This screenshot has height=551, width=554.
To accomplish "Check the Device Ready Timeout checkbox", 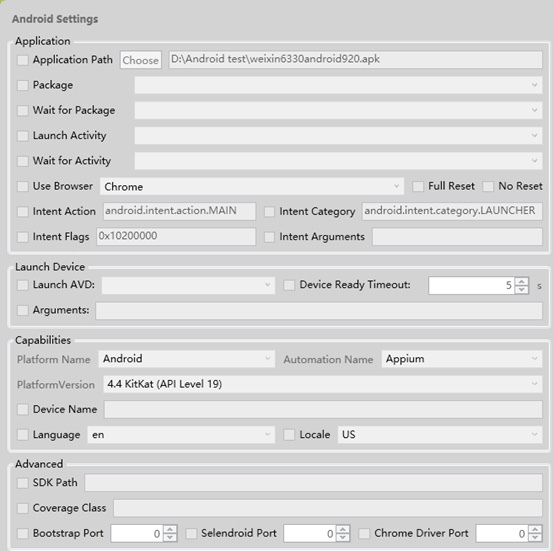I will (289, 285).
